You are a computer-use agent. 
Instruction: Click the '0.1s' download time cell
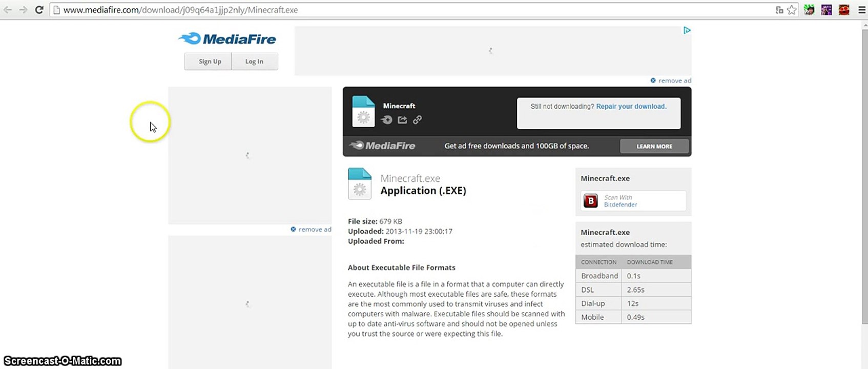click(656, 276)
